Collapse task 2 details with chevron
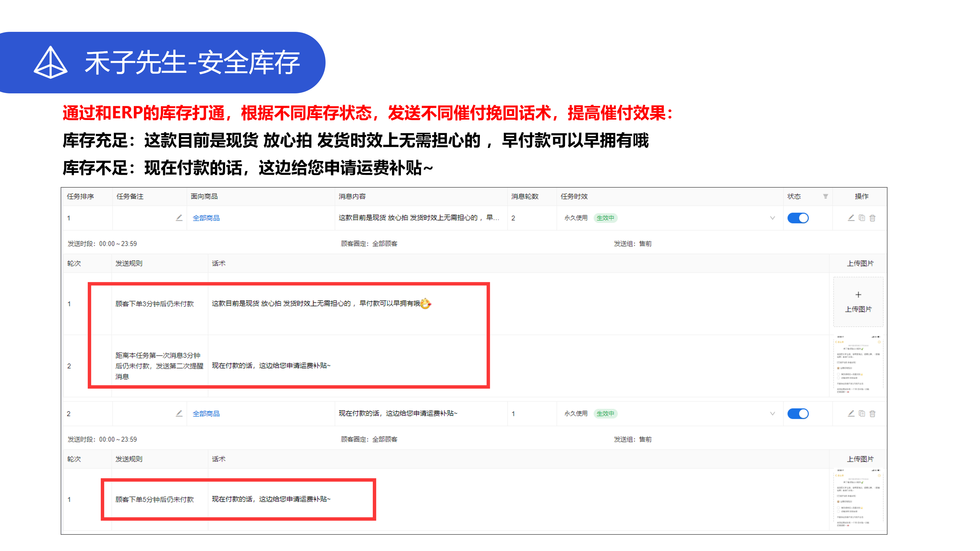980x551 pixels. pyautogui.click(x=772, y=413)
